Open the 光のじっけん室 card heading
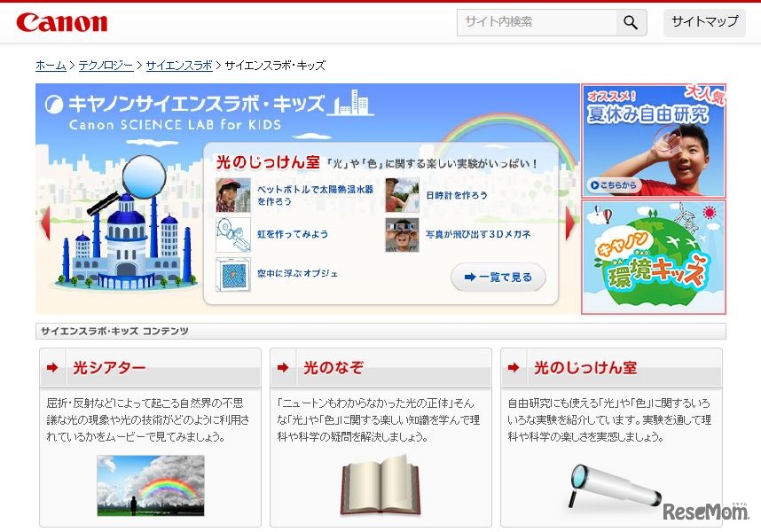Viewport: 761px width, 532px height. pos(585,368)
